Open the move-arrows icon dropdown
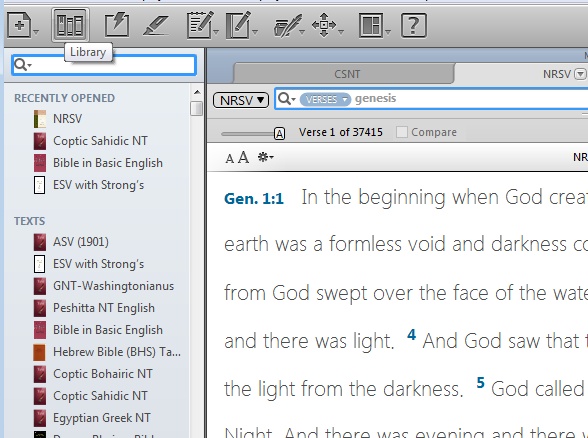 click(x=341, y=32)
